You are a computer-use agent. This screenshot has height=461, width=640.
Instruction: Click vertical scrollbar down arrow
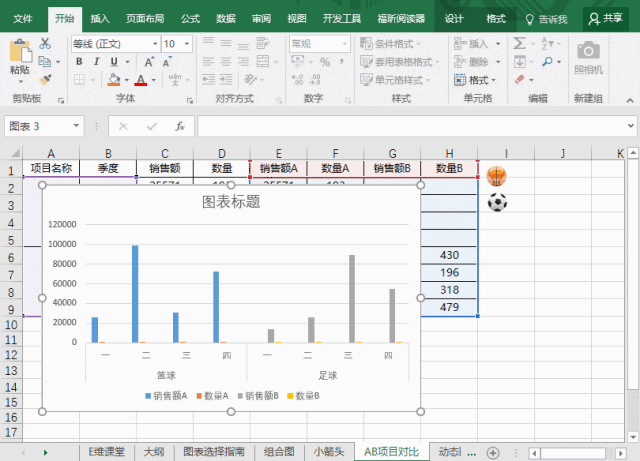tap(633, 437)
